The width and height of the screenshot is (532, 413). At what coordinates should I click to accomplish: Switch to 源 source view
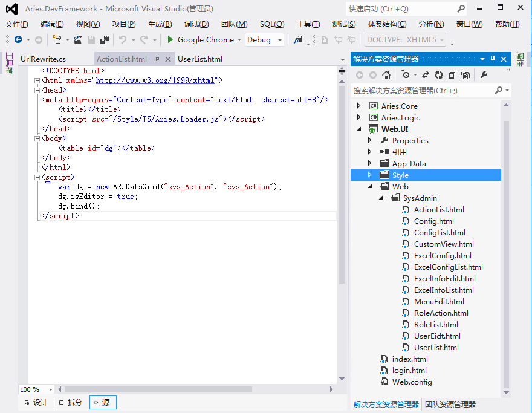(x=103, y=403)
